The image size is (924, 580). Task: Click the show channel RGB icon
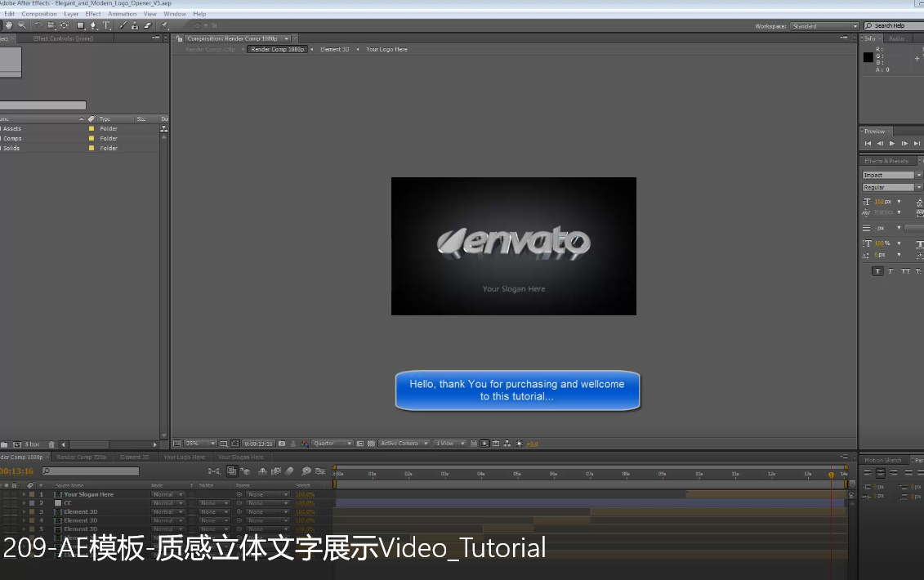(x=305, y=444)
